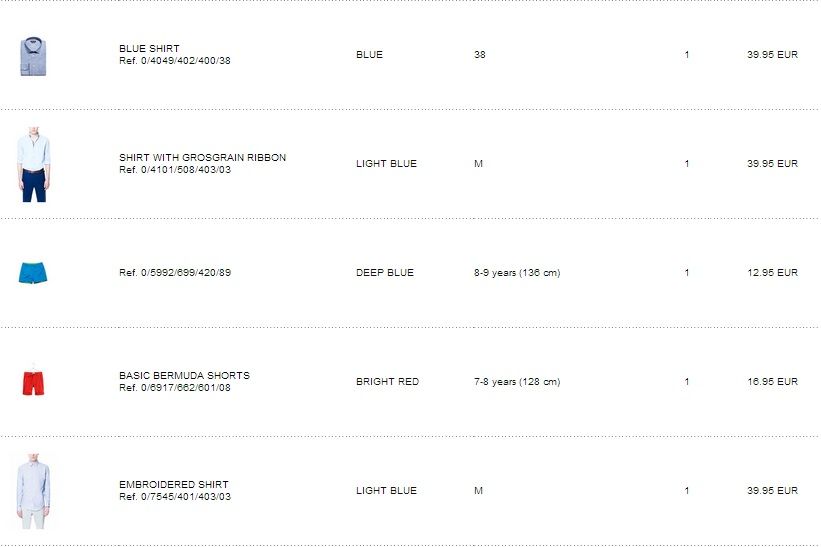This screenshot has width=821, height=547.
Task: Click the 12.95 EUR price
Action: (772, 272)
